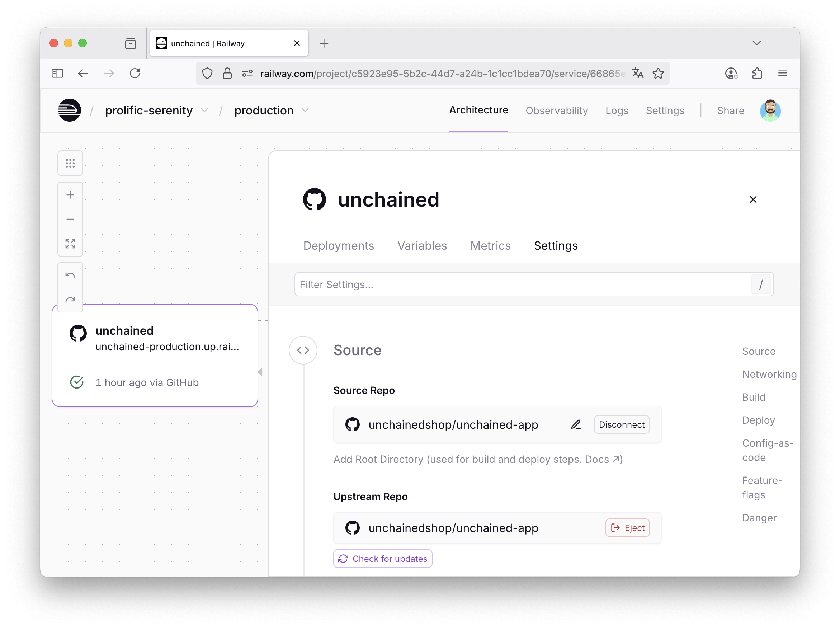840x630 pixels.
Task: Jump to the Config-as-code section
Action: (x=768, y=450)
